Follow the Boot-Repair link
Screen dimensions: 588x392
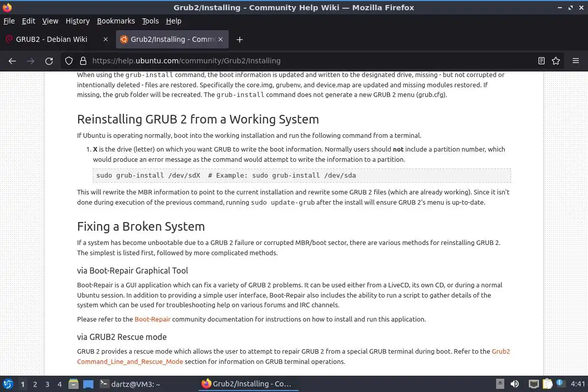pyautogui.click(x=152, y=319)
